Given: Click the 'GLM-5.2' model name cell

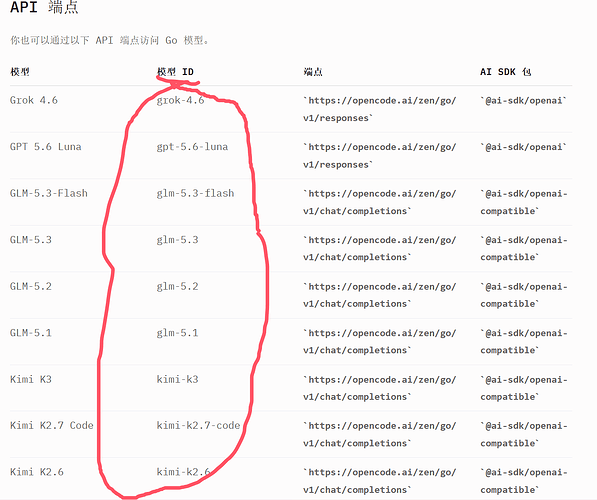Looking at the screenshot, I should (x=31, y=286).
